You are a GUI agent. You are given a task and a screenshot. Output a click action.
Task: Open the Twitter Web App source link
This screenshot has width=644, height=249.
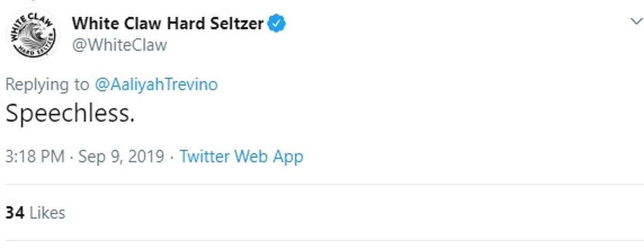(x=241, y=157)
